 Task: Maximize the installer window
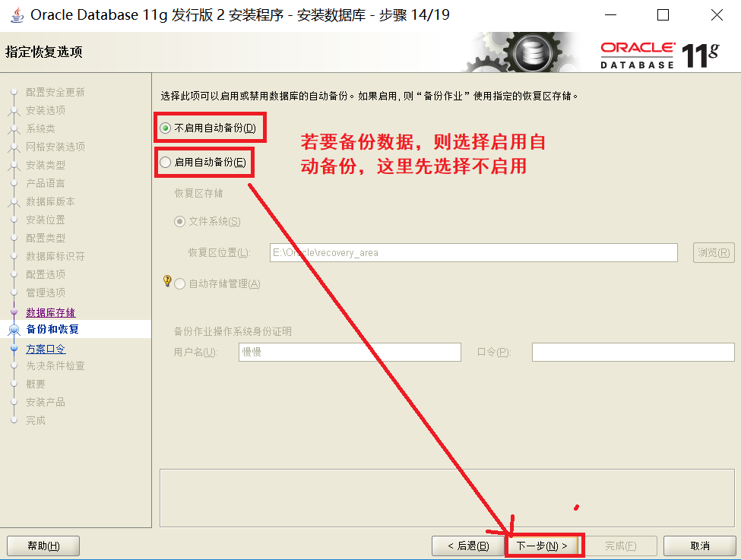tap(663, 15)
